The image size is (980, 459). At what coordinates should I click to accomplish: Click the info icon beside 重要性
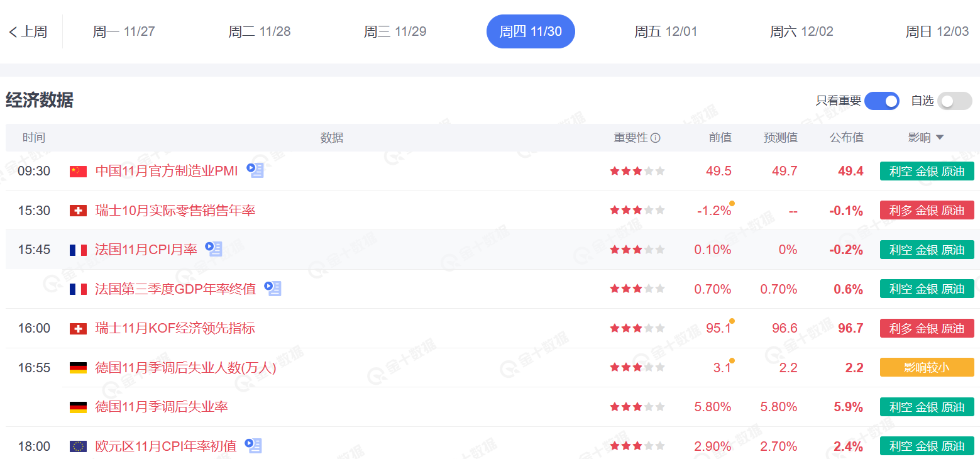point(656,137)
